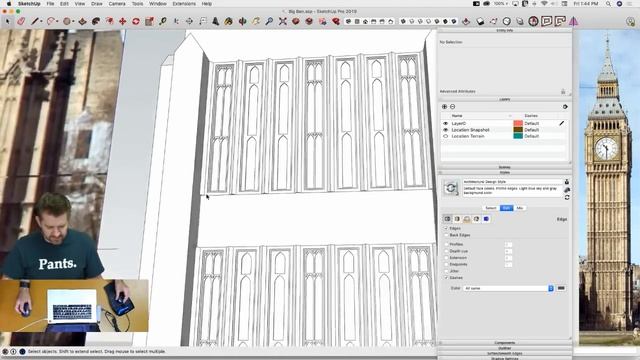
Task: Uncheck the Dashes checkbox
Action: 446,278
